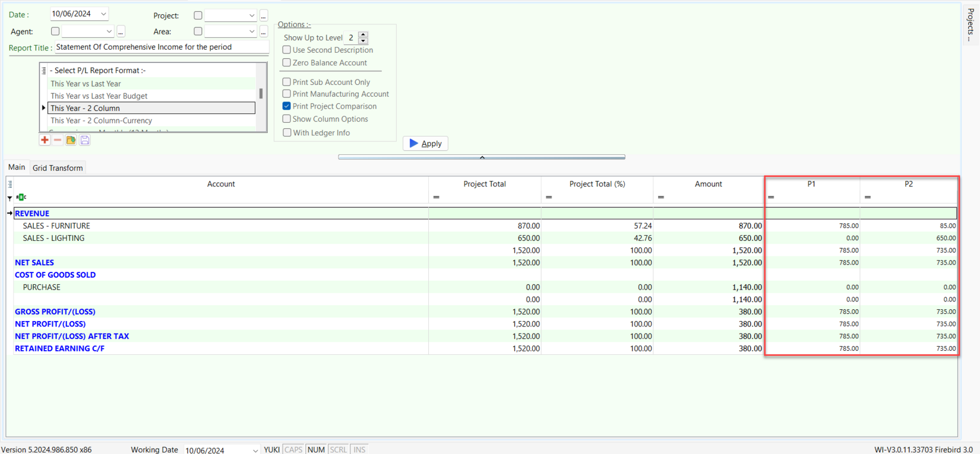This screenshot has height=454, width=980.
Task: Click the Report Title text field
Action: click(161, 47)
